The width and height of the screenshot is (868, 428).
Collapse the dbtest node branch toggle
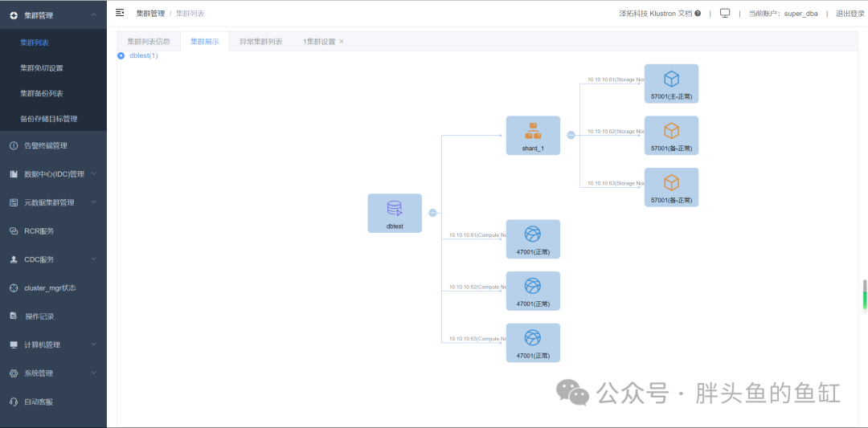(433, 213)
